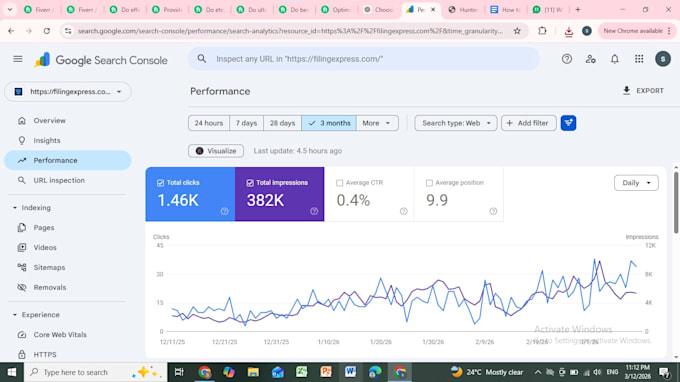Show help for Total clicks card
Image resolution: width=680 pixels, height=382 pixels.
pyautogui.click(x=224, y=211)
